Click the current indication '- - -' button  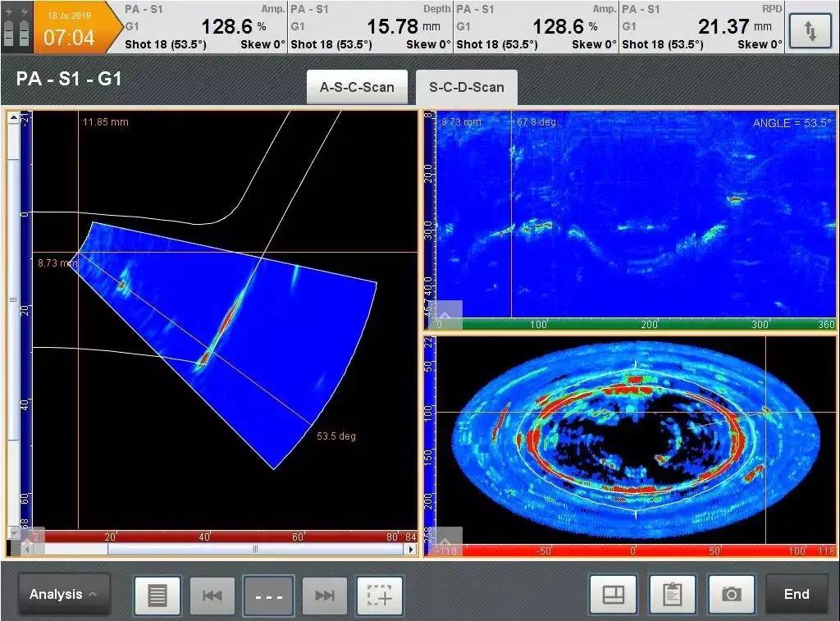point(268,596)
